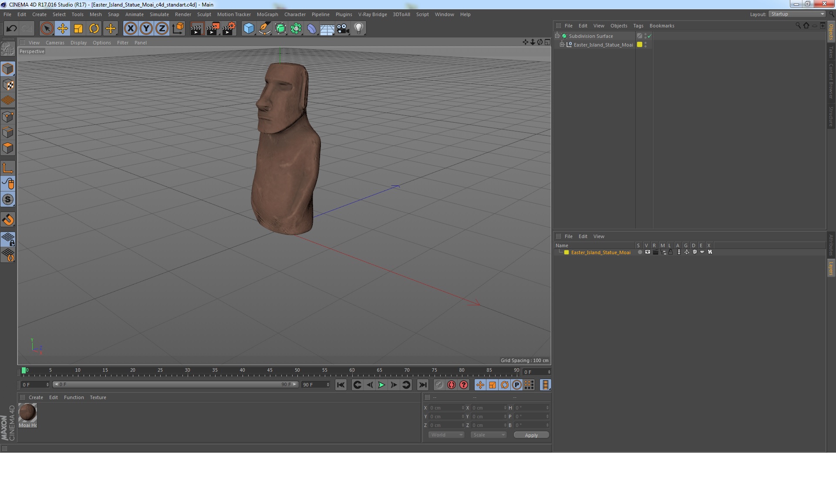Collapse the Subdivision Surface tree item

[x=557, y=36]
